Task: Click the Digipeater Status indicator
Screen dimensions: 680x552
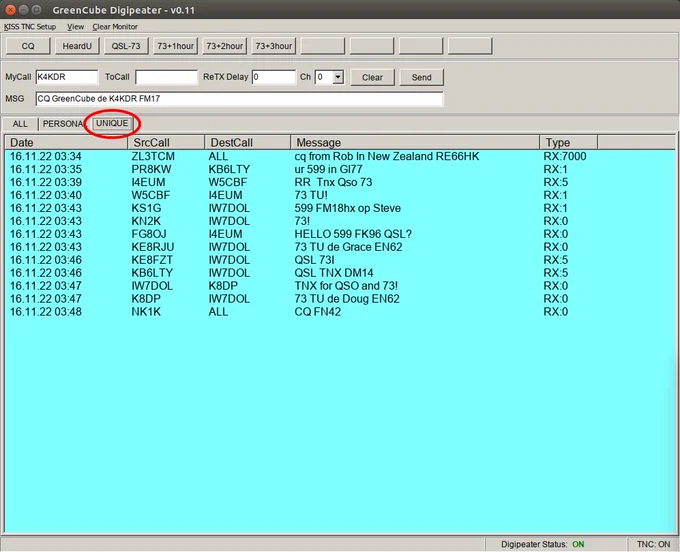Action: click(x=542, y=544)
